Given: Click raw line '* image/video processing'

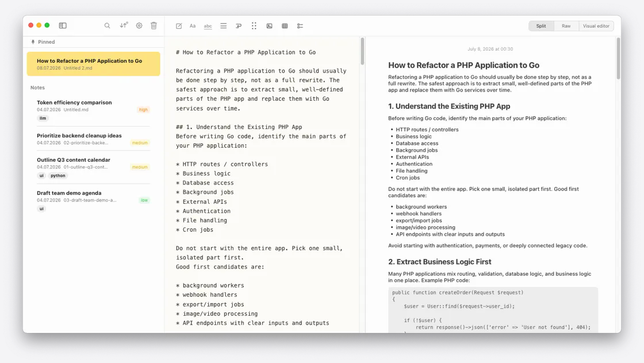Looking at the screenshot, I should 217,314.
